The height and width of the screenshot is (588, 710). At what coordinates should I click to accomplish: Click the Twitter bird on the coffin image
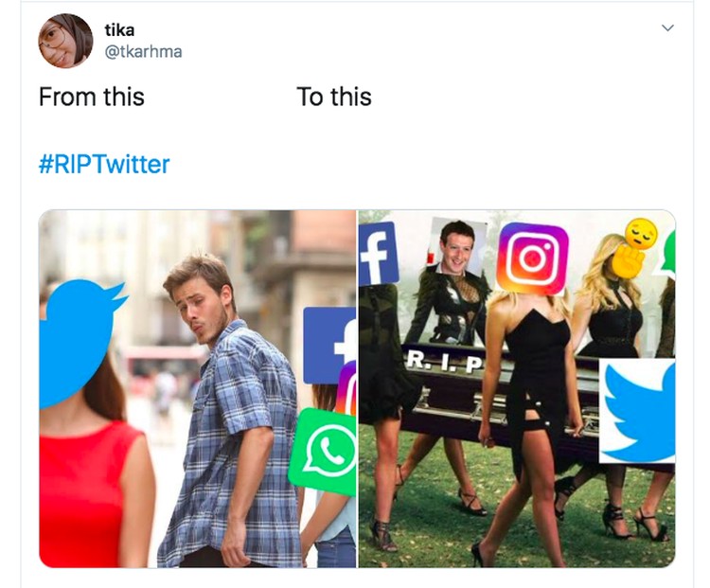click(x=637, y=410)
